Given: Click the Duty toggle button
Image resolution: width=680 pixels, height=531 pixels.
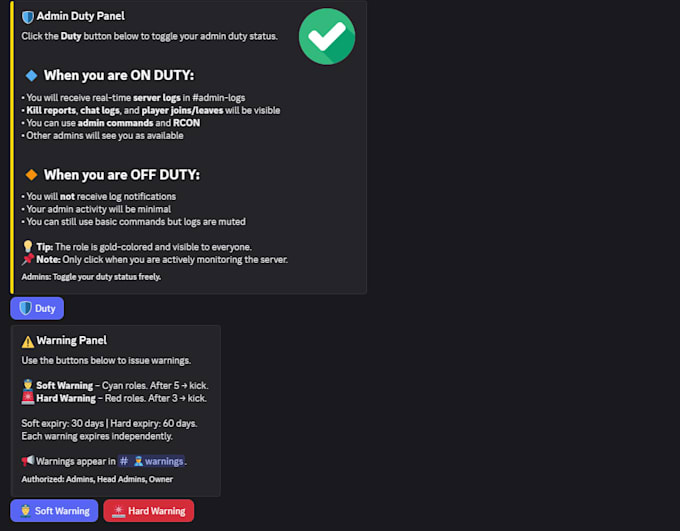Looking at the screenshot, I should point(37,308).
